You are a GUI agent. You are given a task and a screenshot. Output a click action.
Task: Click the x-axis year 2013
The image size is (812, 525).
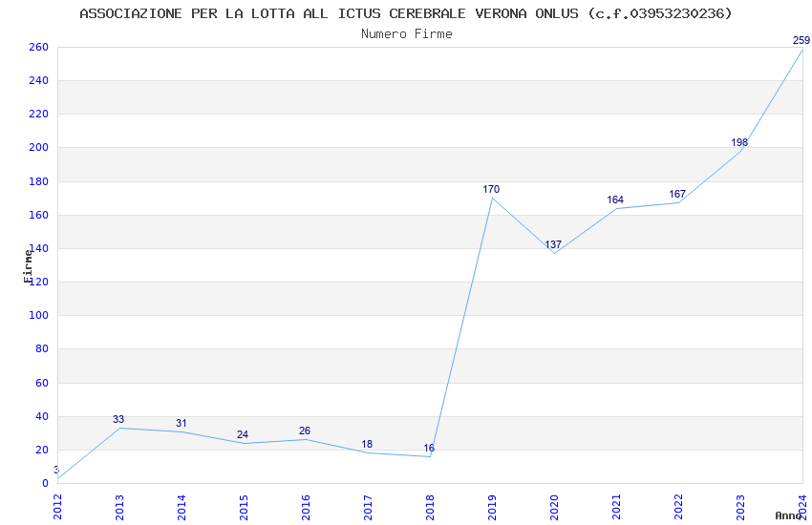(119, 507)
